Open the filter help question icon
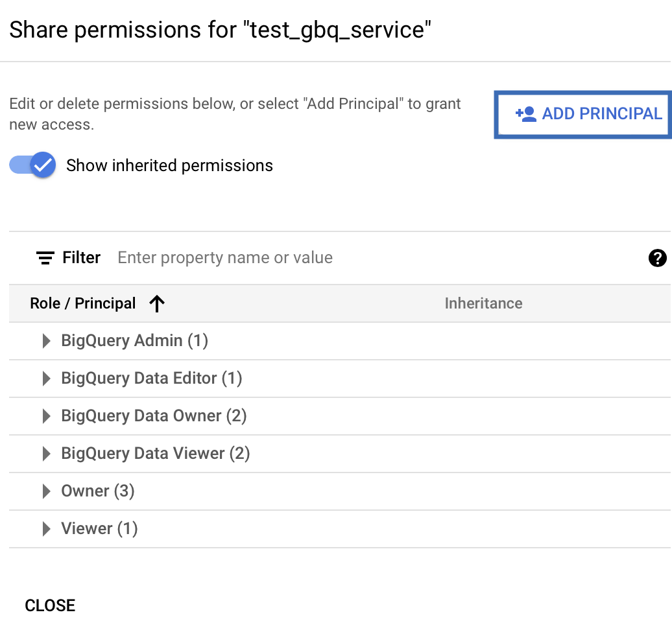Viewport: 672px width, 630px height. (x=657, y=258)
